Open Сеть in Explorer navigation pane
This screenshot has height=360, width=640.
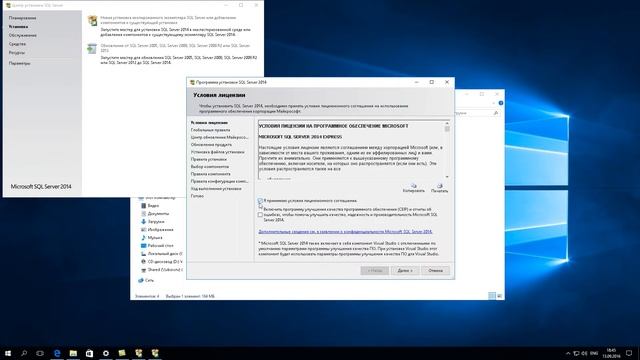point(146,280)
